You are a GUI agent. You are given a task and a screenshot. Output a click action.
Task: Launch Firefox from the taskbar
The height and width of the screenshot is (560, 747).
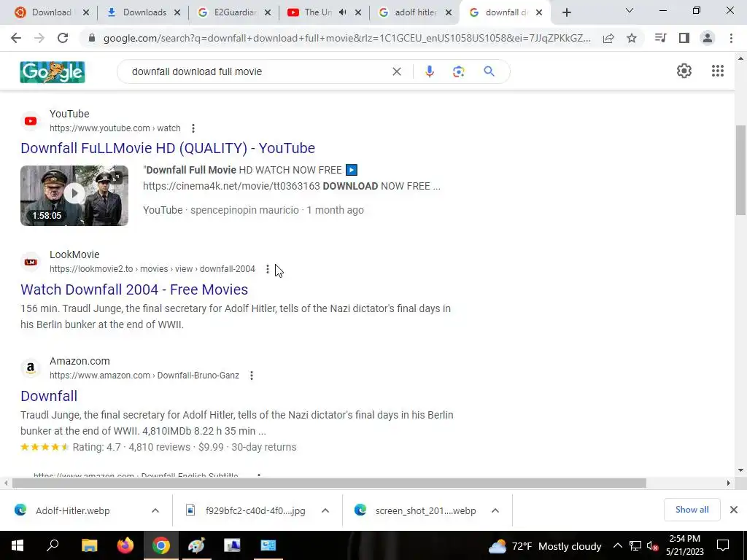coord(125,545)
